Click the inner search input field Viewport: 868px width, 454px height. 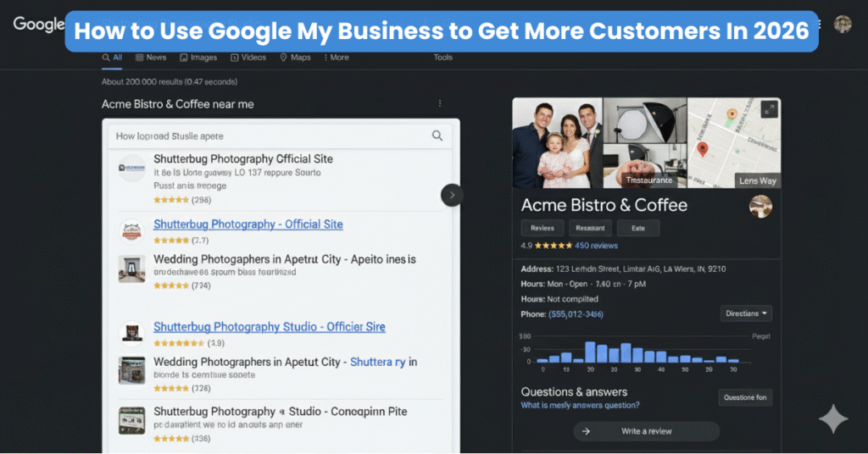(280, 136)
